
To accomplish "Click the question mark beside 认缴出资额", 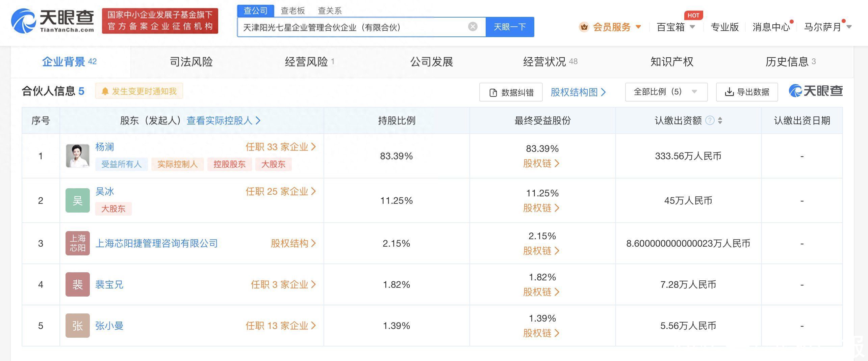I will (710, 120).
